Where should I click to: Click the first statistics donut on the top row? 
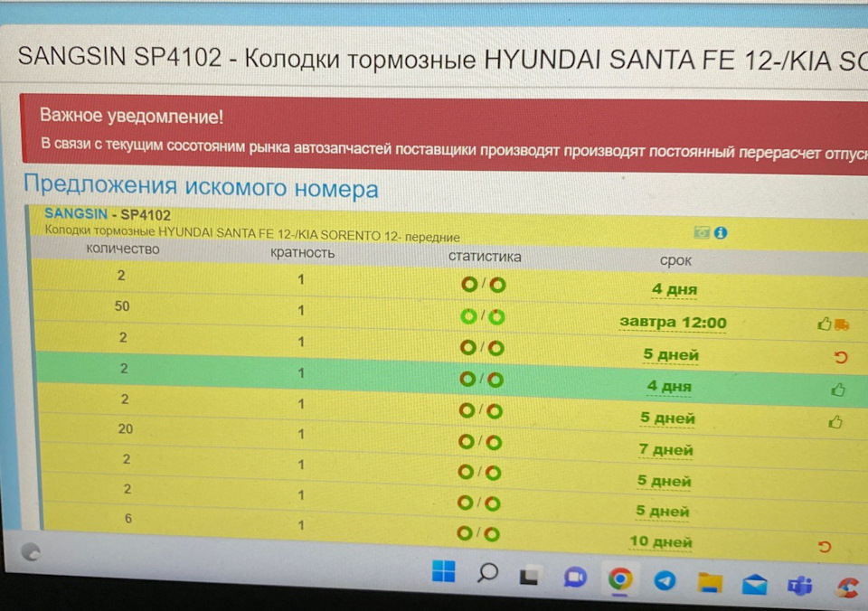click(467, 283)
